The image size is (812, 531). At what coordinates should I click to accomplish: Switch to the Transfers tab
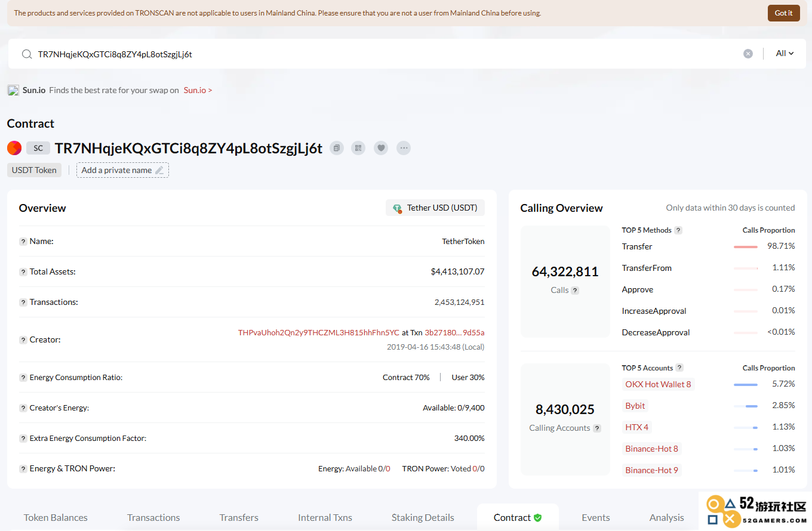239,517
